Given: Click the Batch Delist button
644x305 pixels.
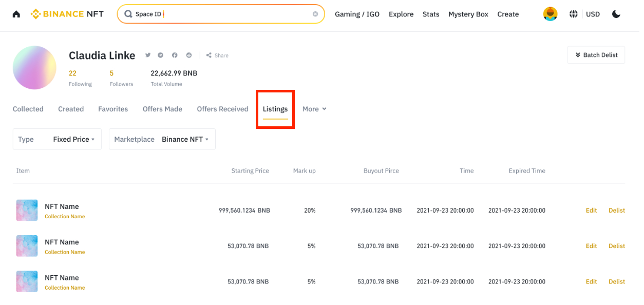Looking at the screenshot, I should pos(596,55).
